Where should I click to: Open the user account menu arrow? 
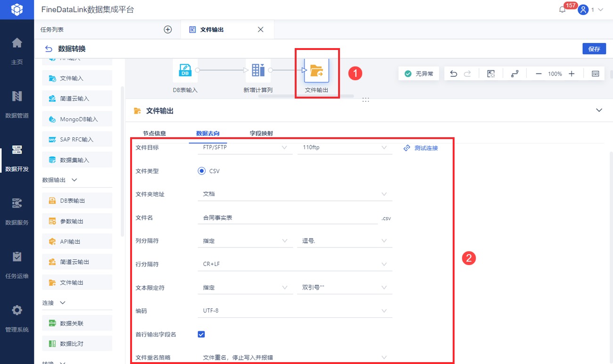click(600, 9)
